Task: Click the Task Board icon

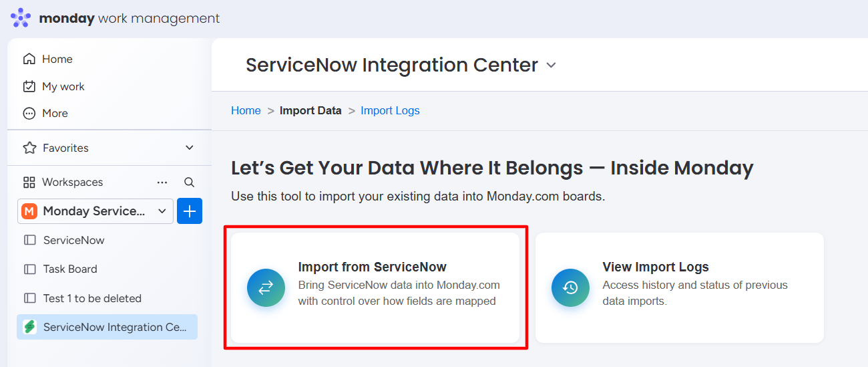Action: point(29,269)
